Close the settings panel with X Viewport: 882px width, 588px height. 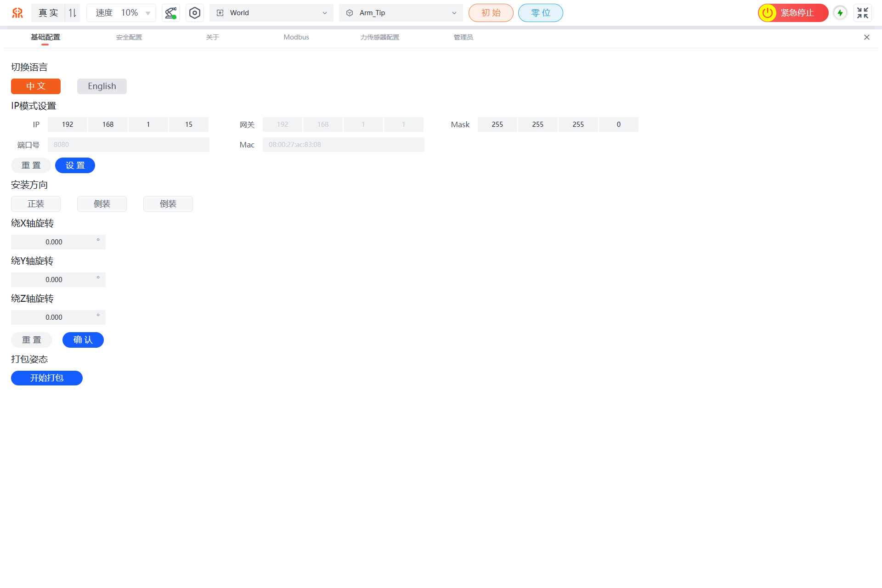pyautogui.click(x=866, y=37)
